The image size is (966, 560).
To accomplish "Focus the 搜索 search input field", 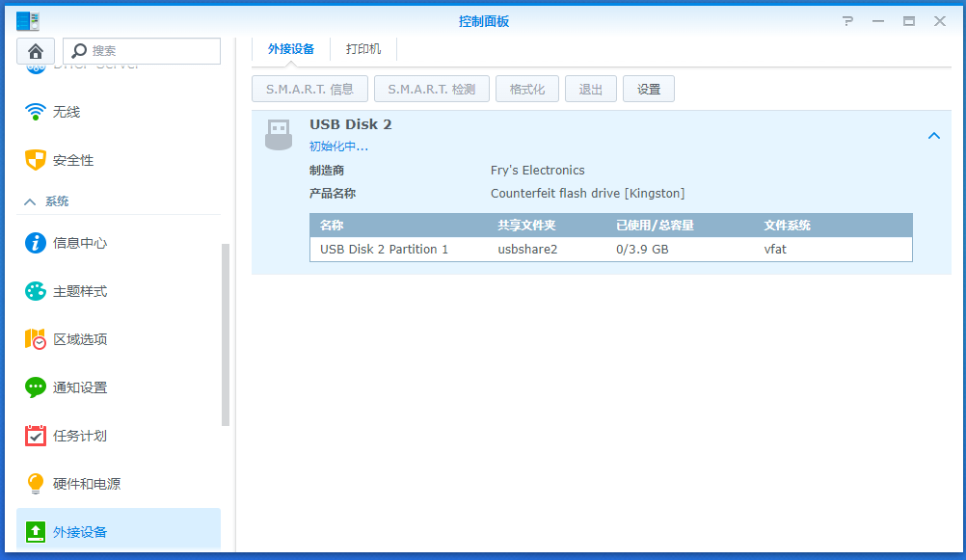I will [x=142, y=50].
